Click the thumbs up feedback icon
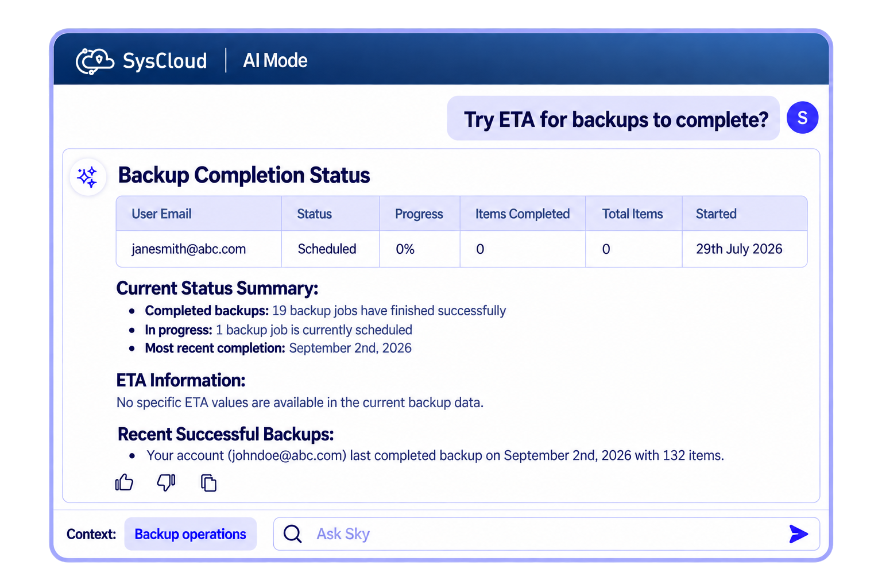The image size is (882, 588). pyautogui.click(x=124, y=483)
